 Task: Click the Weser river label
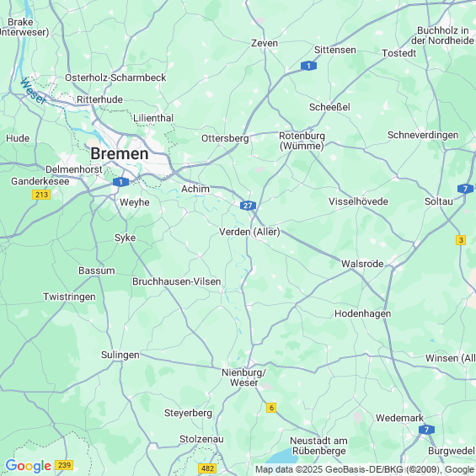point(34,91)
